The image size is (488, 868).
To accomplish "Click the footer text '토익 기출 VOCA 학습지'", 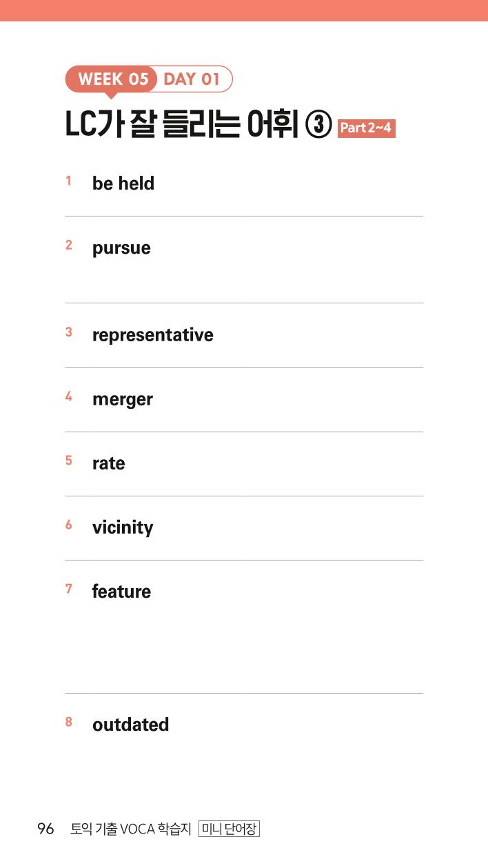I will pyautogui.click(x=131, y=829).
